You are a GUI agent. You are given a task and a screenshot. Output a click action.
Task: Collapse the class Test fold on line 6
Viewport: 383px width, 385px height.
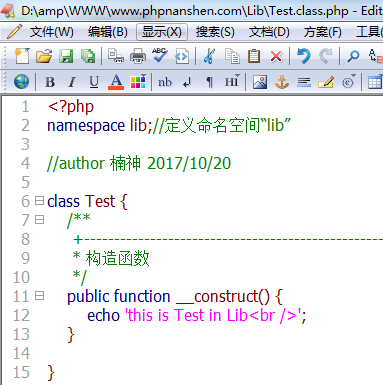[x=39, y=201]
